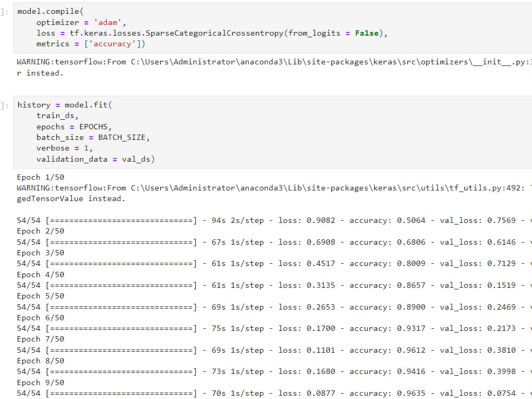This screenshot has height=399, width=532.
Task: Click the accuracy: 0.5064 value
Action: pyautogui.click(x=387, y=221)
